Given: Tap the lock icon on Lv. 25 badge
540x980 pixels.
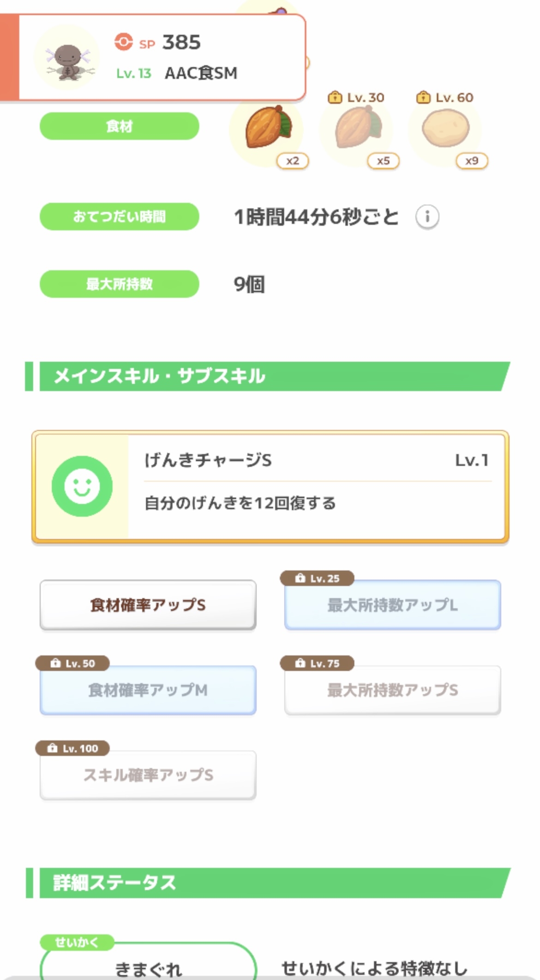Looking at the screenshot, I should click(x=300, y=578).
